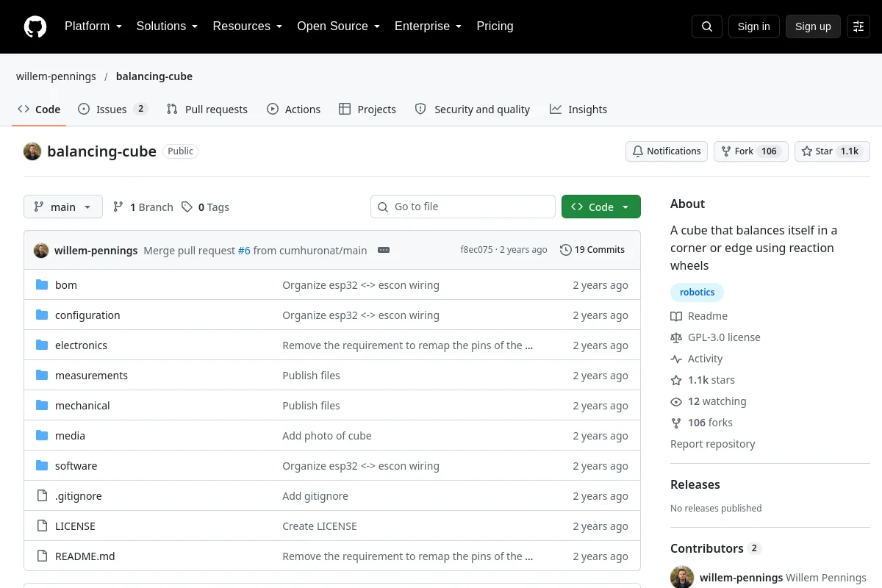Click willem-pennings avatar in commit row

tap(41, 250)
